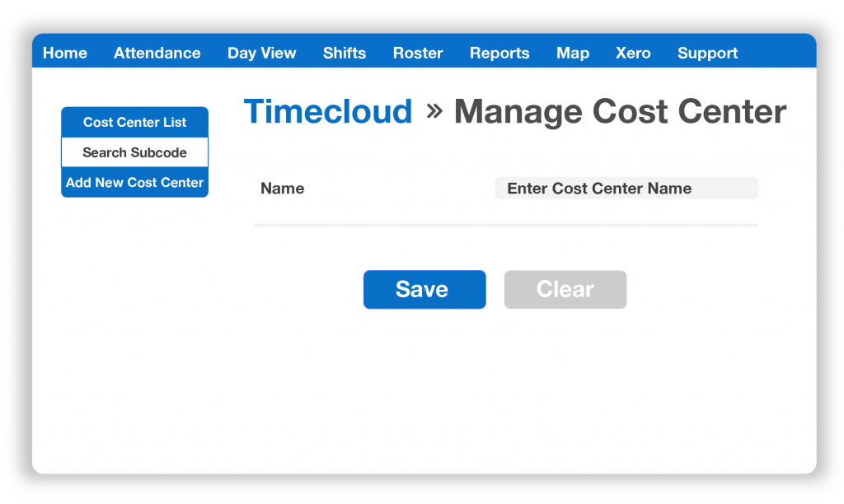Screen dimensions: 844x504
Task: Open the Xero integration page
Action: pyautogui.click(x=632, y=53)
